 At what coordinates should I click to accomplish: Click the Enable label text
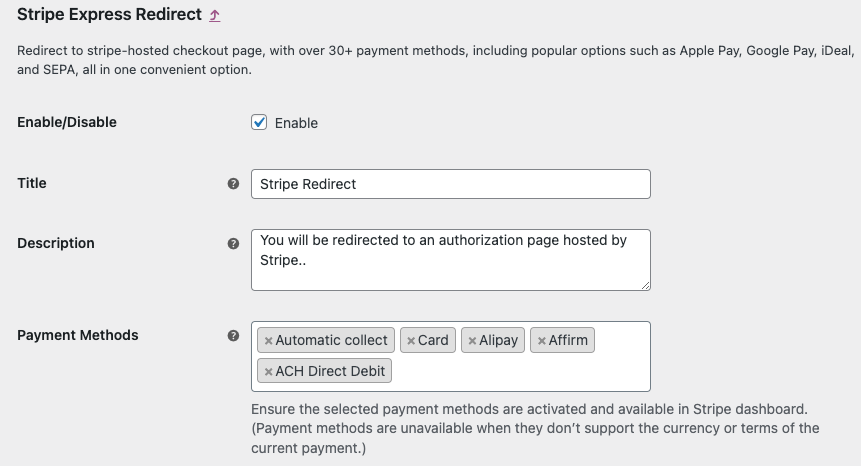296,123
